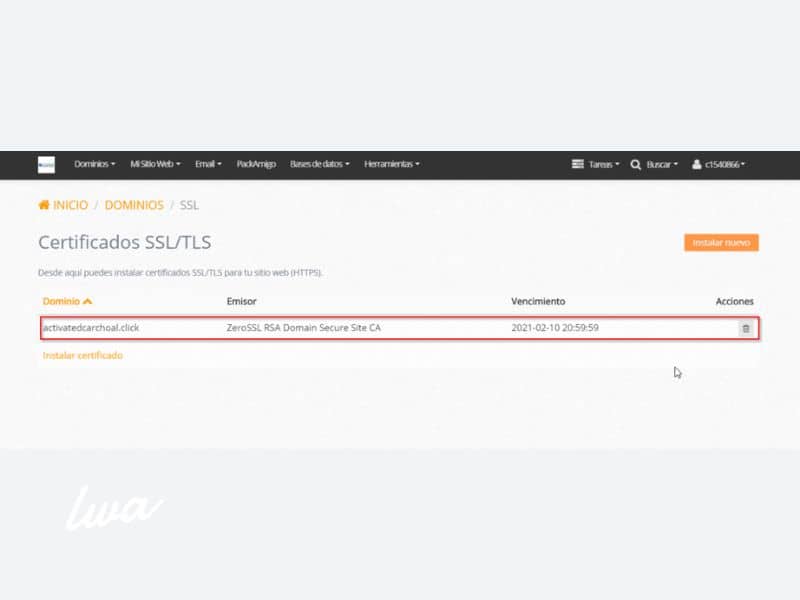Go to DOMINIOS in the breadcrumb
This screenshot has height=600, width=800.
[x=134, y=205]
